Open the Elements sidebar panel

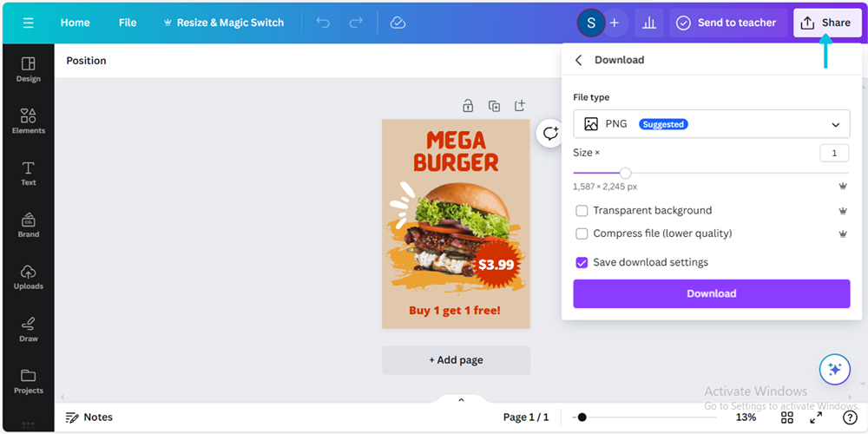29,122
